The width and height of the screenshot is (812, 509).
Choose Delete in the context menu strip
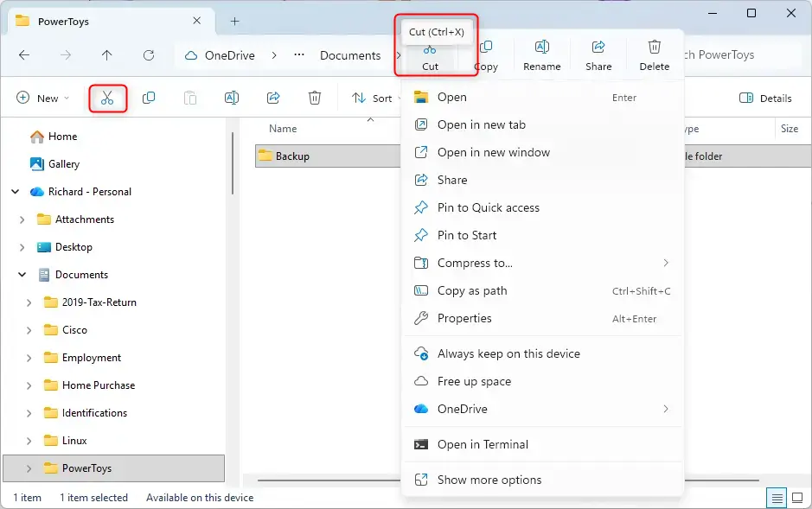pyautogui.click(x=654, y=56)
